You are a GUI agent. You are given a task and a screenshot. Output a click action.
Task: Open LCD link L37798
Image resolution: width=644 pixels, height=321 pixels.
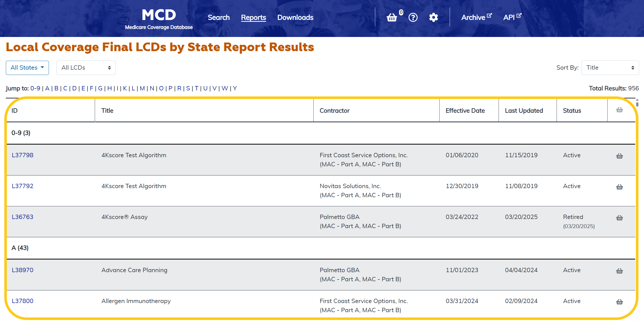coord(23,155)
